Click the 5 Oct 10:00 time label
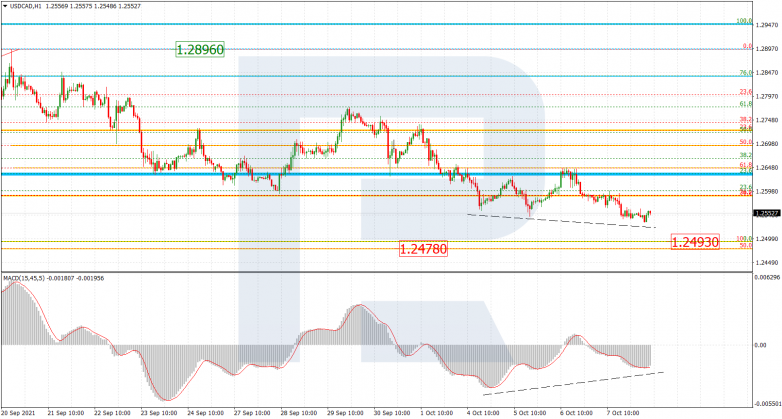 coord(530,414)
